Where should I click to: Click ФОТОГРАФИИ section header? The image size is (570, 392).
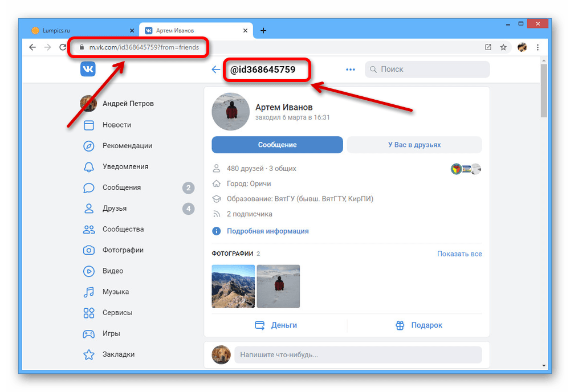[233, 254]
